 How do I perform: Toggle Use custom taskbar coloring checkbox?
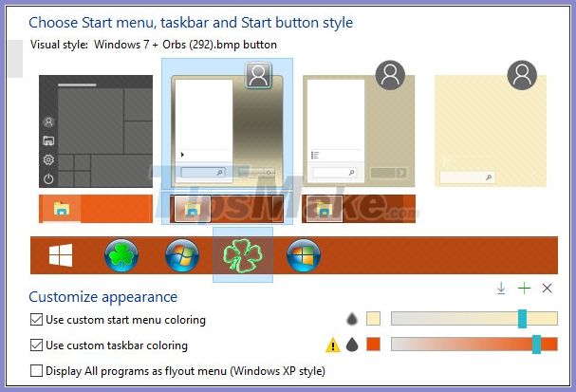point(36,345)
